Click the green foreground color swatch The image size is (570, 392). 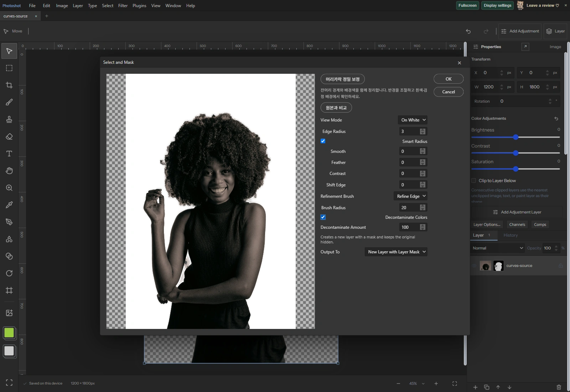click(9, 333)
